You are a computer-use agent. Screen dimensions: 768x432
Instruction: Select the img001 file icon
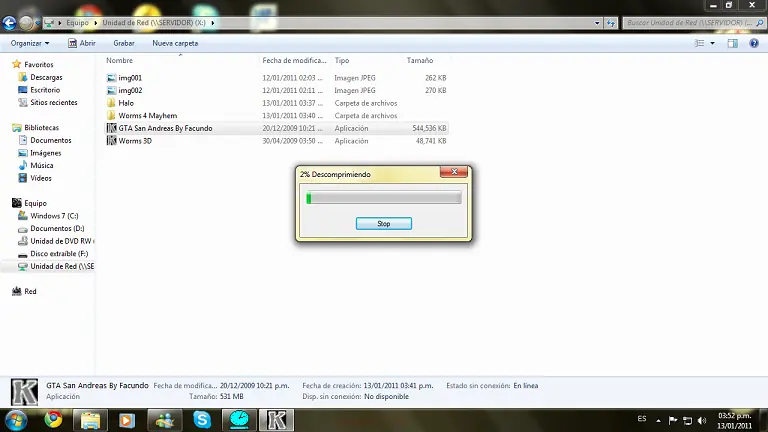(111, 77)
